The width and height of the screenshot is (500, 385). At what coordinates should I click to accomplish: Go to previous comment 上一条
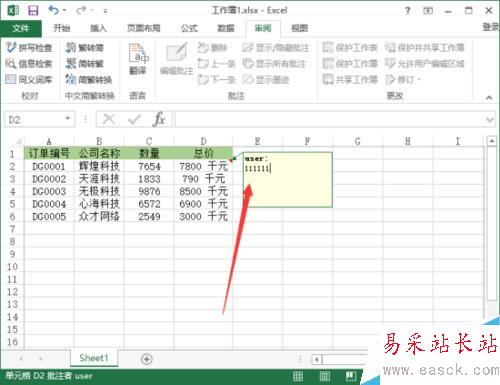coord(217,63)
